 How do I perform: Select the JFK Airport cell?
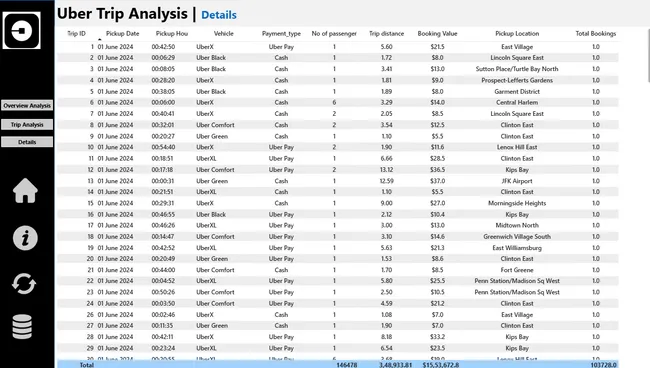517,181
